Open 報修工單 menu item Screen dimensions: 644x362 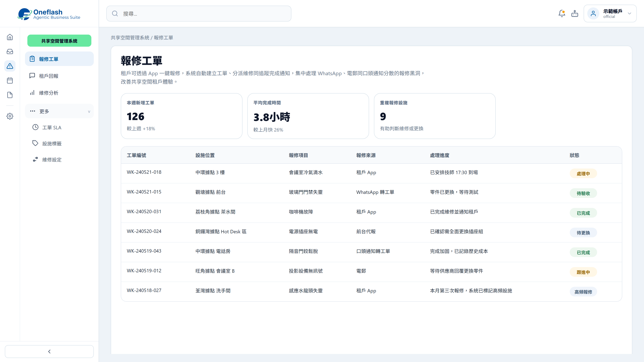[59, 59]
